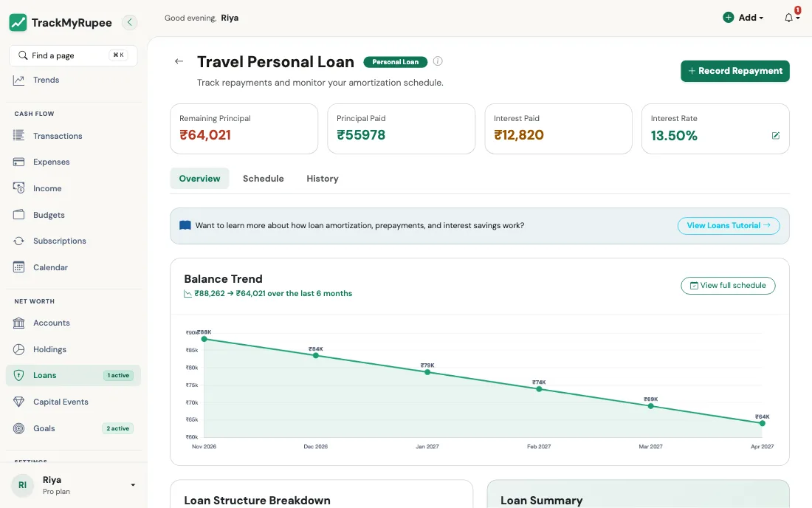
Task: Click the Budgets wallet icon
Action: pyautogui.click(x=18, y=214)
